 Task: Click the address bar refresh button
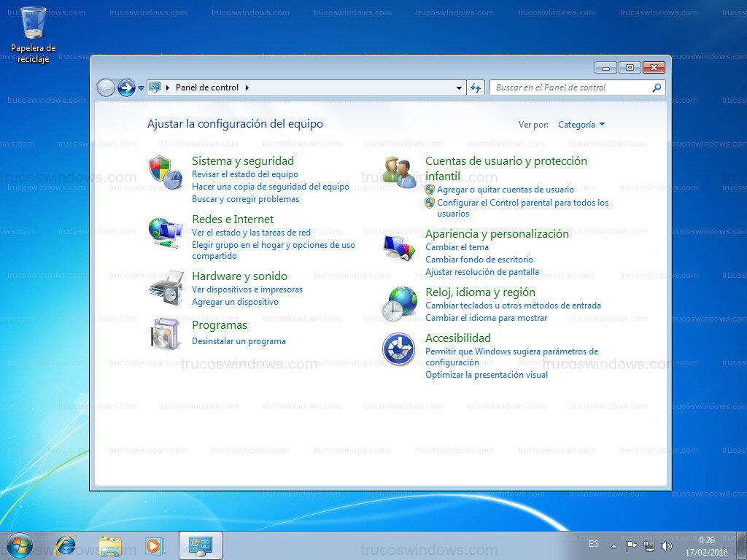[476, 87]
